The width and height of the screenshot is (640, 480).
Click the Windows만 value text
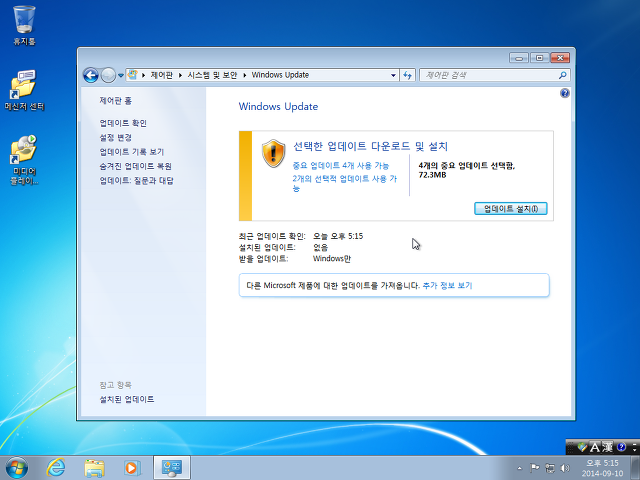click(331, 258)
